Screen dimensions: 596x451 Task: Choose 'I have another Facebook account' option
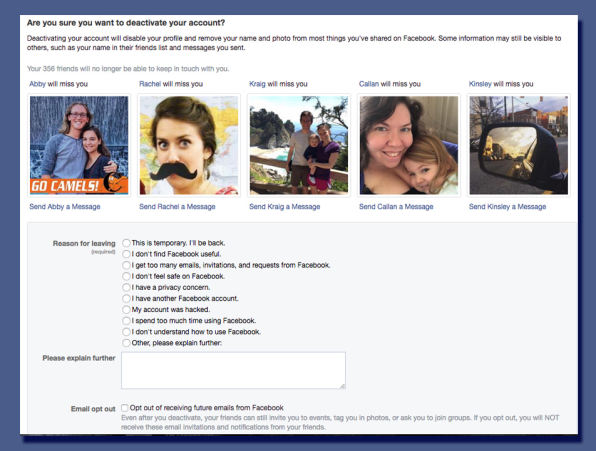coord(126,298)
